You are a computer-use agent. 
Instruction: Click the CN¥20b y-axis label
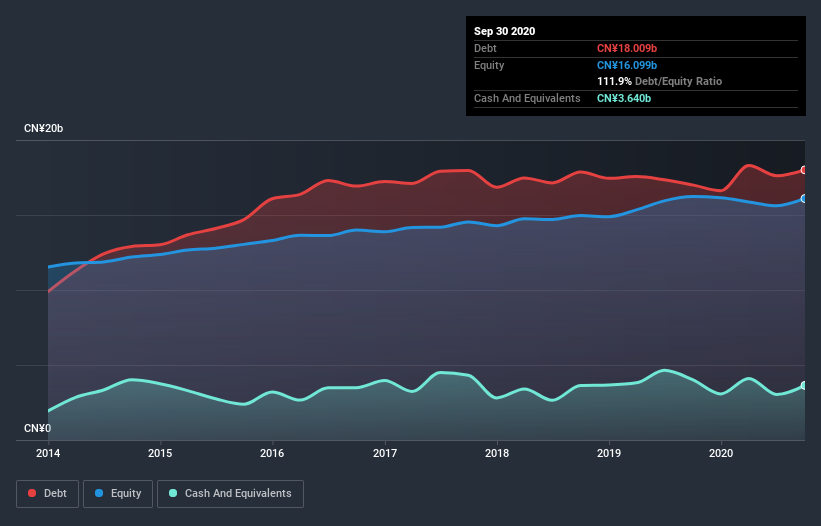43,129
